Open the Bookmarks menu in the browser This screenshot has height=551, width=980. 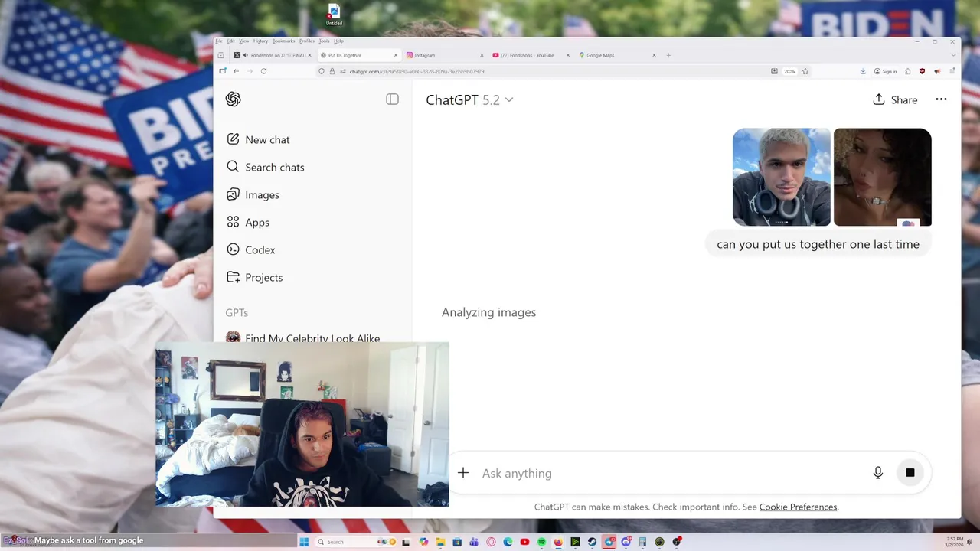[x=283, y=41]
